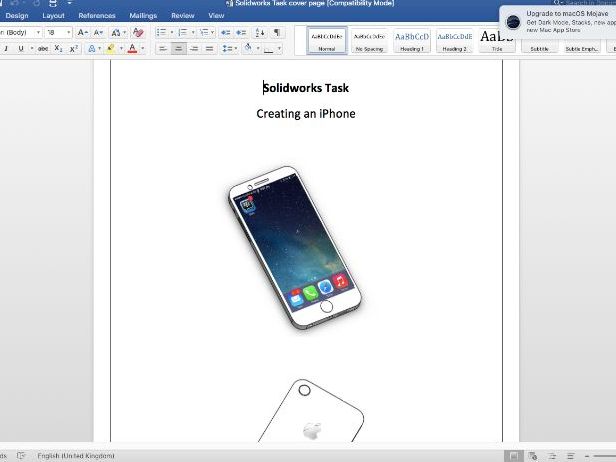Toggle italic formatting

click(6, 48)
